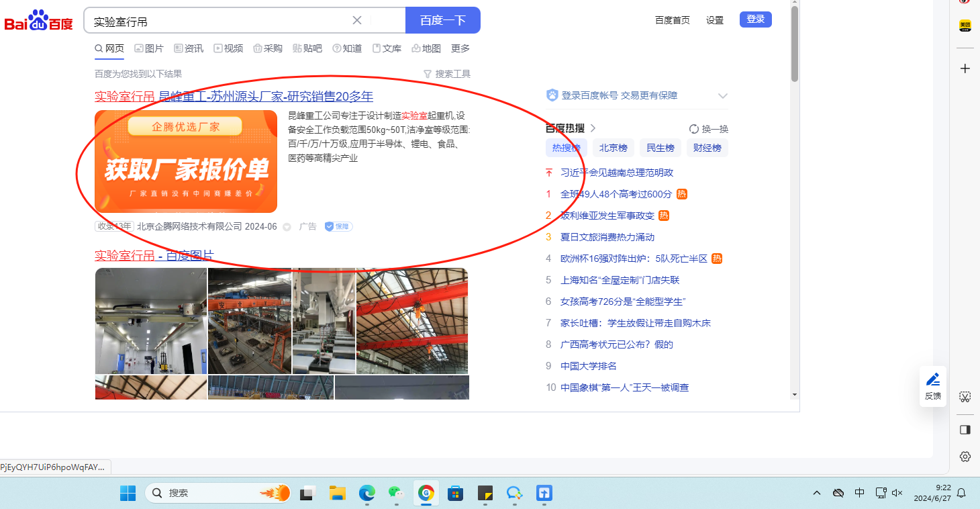Open hot search 上海知名"全屋定制"门店失联
Viewport: 980px width, 509px height.
tap(620, 280)
